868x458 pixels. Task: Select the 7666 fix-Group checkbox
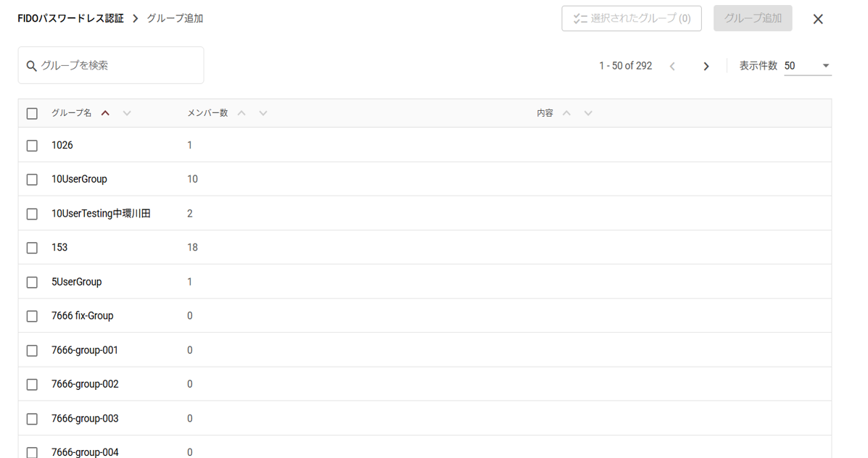pos(32,317)
